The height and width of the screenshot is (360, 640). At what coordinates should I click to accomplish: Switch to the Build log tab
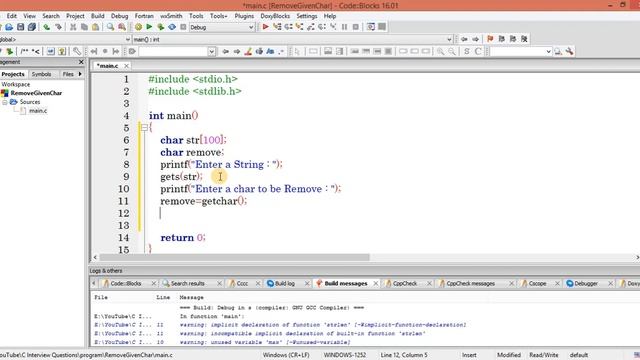(284, 283)
